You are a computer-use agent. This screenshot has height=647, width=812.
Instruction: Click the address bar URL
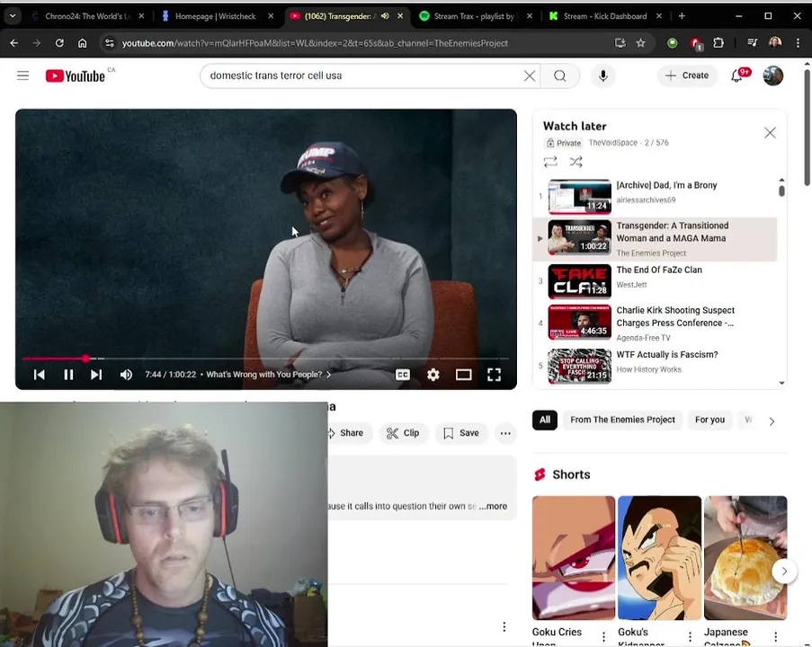(x=315, y=43)
